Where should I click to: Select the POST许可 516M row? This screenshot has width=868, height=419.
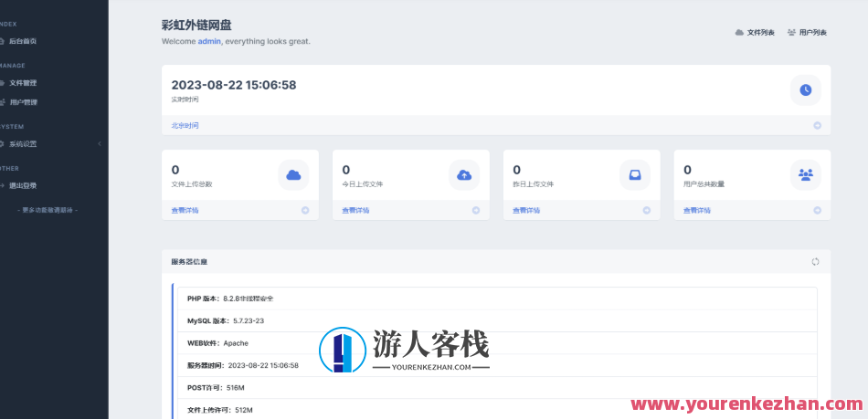coord(497,388)
